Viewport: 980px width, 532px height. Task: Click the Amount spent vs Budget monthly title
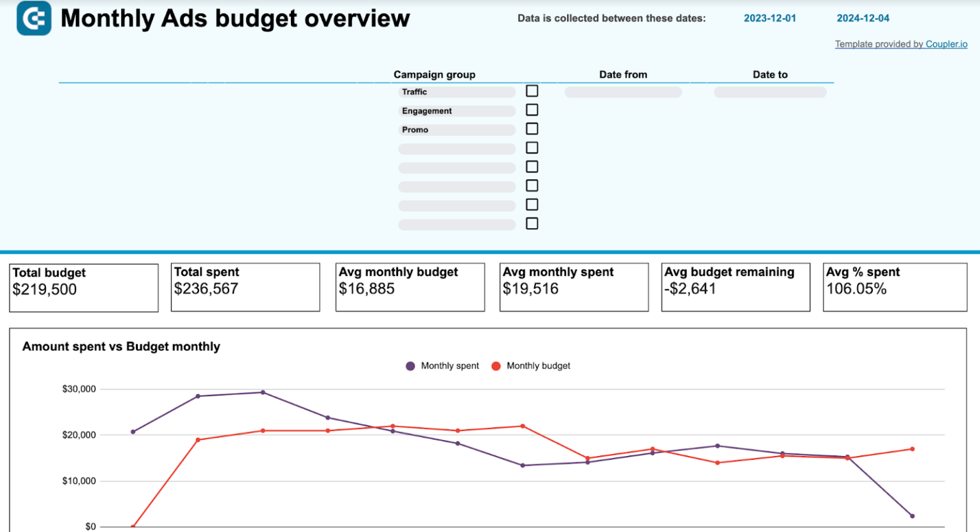[121, 346]
